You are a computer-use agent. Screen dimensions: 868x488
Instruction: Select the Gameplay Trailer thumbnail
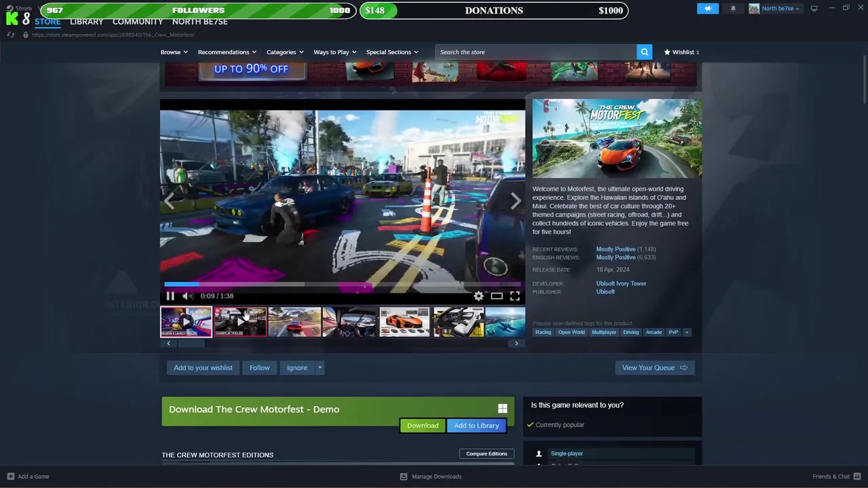[240, 322]
